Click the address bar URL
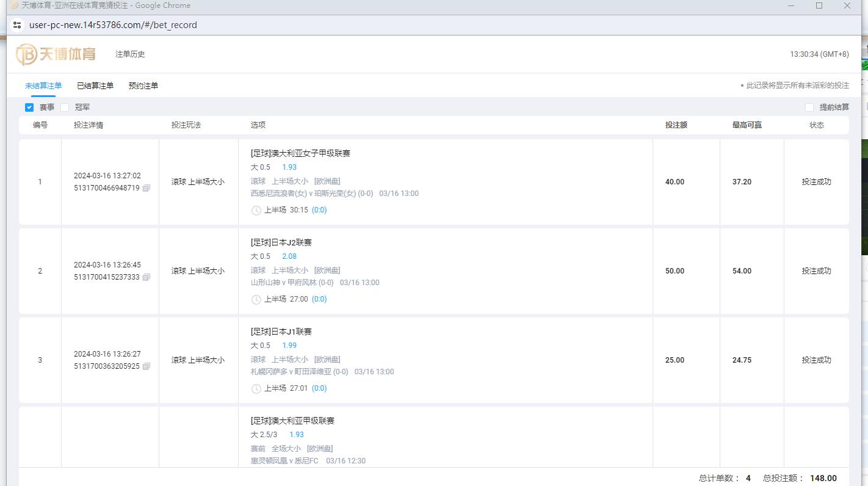The height and width of the screenshot is (486, 868). pyautogui.click(x=113, y=25)
